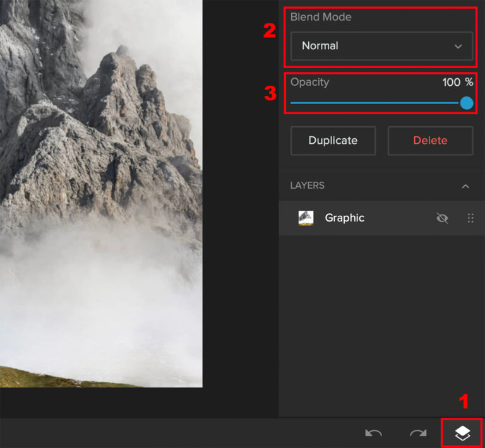Grab the Graphic layer reorder handle
The width and height of the screenshot is (485, 448).
click(470, 218)
